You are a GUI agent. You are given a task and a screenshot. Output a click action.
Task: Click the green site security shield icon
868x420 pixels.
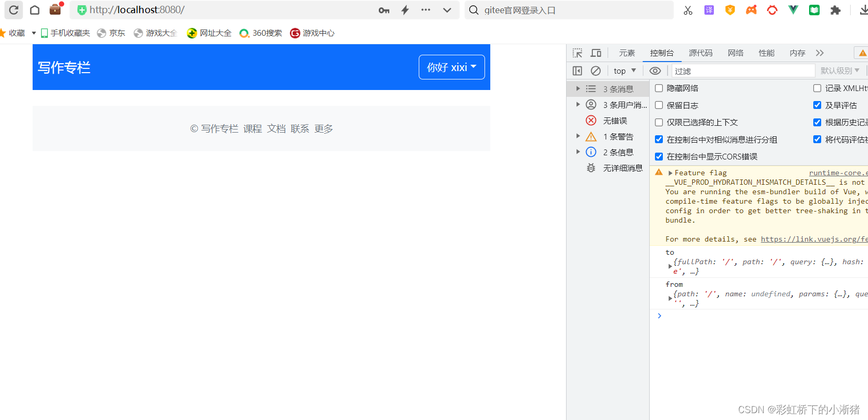click(82, 10)
